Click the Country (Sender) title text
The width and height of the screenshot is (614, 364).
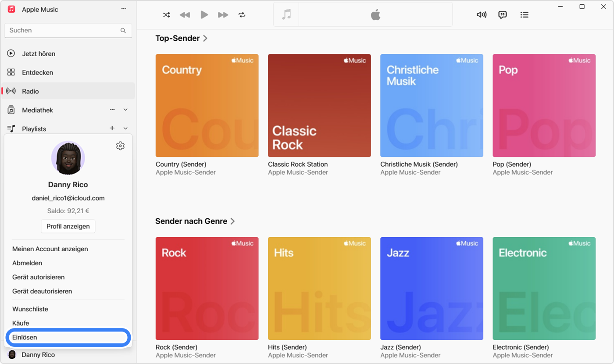pos(181,164)
